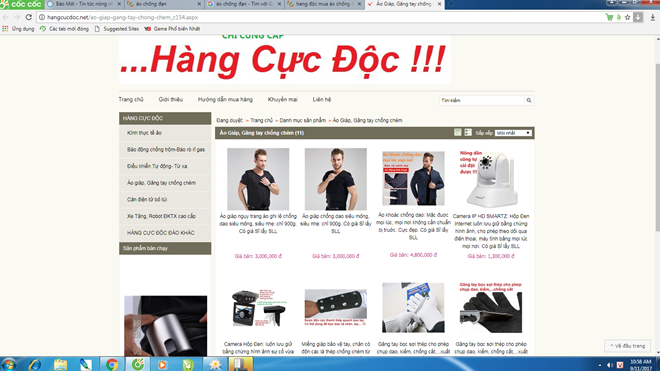
Task: Open the Hướng dẫn mua hàng menu
Action: (x=225, y=99)
